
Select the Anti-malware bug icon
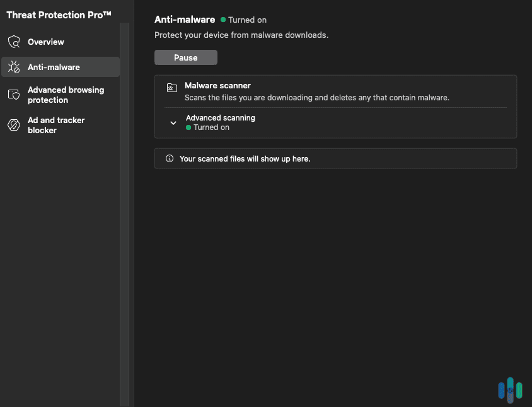(13, 67)
